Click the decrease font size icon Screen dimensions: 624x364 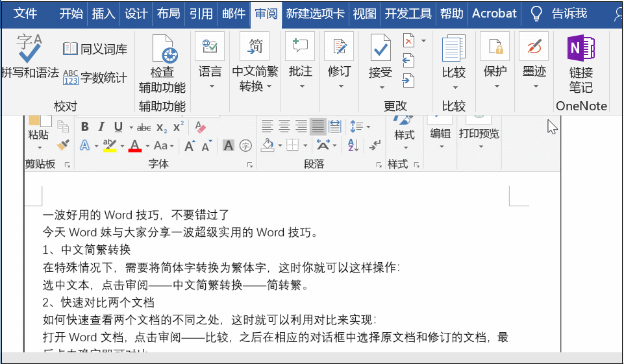coord(206,146)
